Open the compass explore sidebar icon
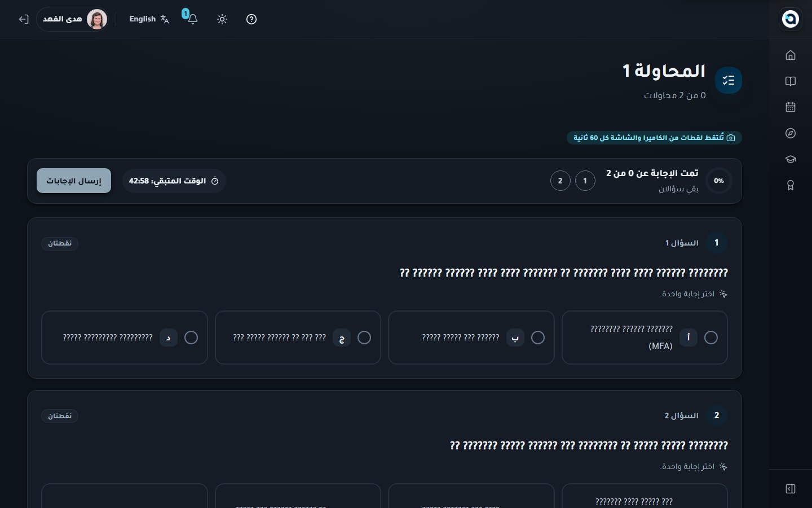The width and height of the screenshot is (812, 508). pyautogui.click(x=791, y=133)
